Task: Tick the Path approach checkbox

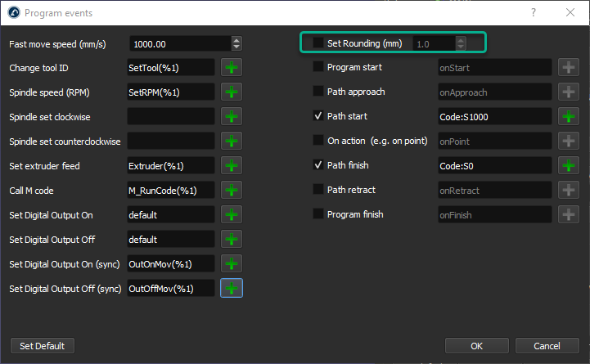Action: pos(318,92)
